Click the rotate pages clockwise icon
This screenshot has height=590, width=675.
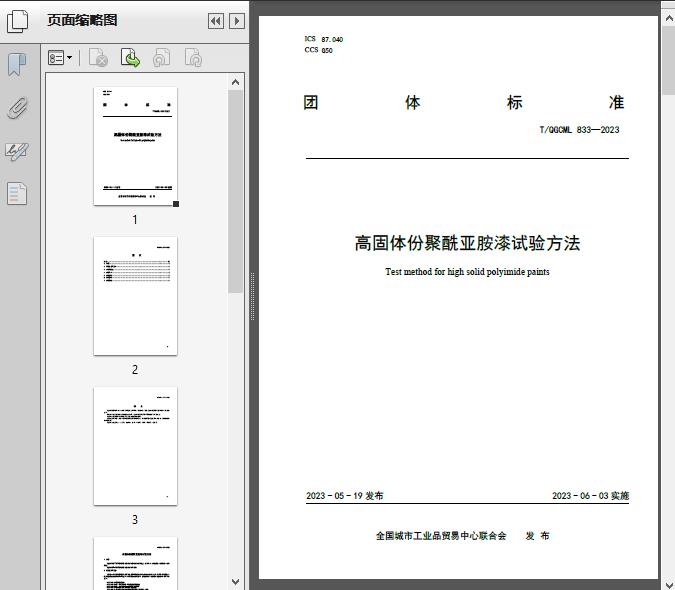(x=193, y=58)
